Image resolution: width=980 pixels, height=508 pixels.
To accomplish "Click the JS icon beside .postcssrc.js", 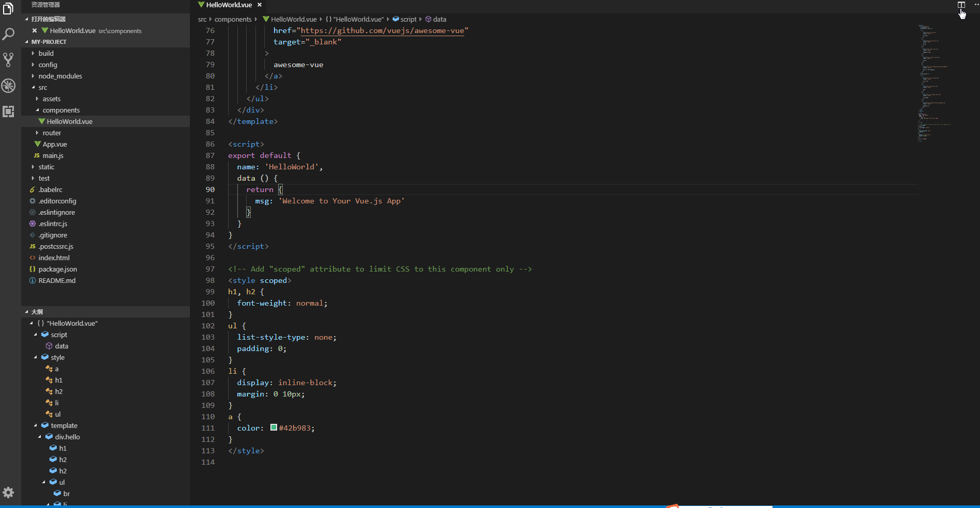I will (x=33, y=246).
